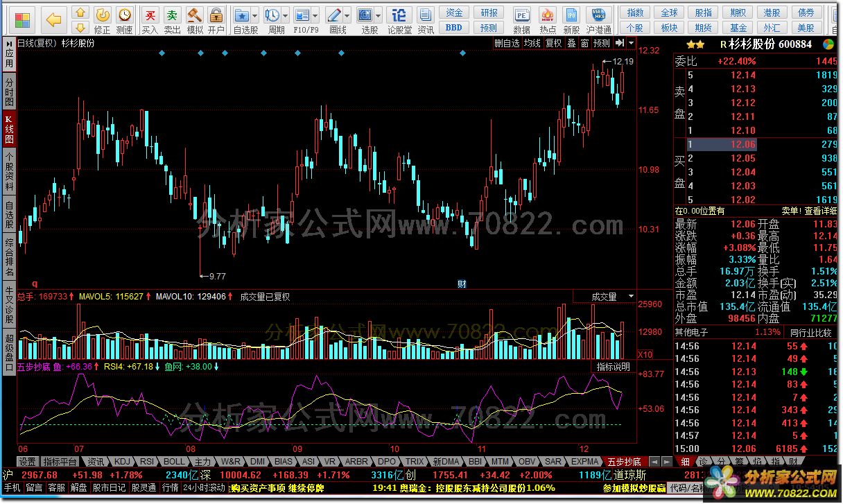This screenshot has height=504, width=843.
Task: Open the 指数 index button
Action: click(x=635, y=12)
